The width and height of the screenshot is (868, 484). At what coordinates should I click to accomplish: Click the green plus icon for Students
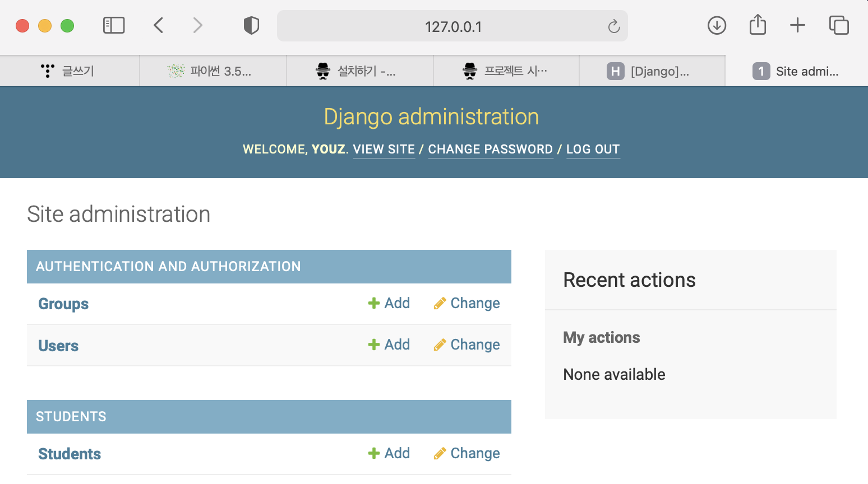click(374, 453)
